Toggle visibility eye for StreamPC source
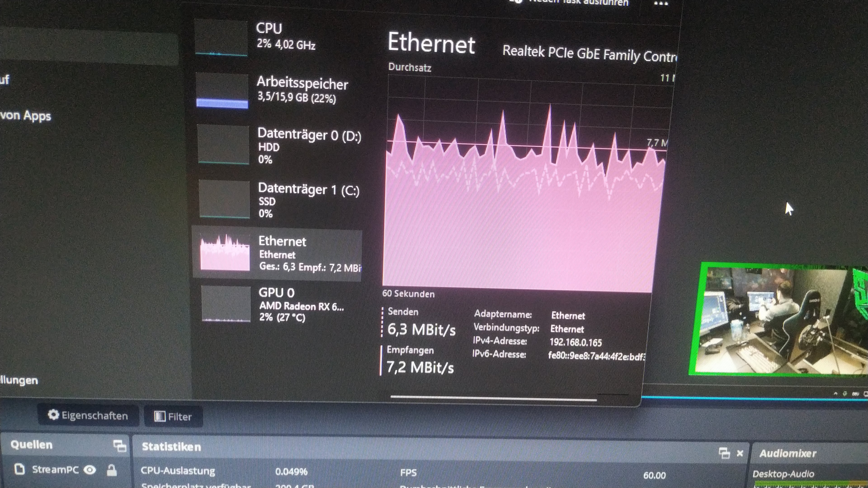 (90, 470)
